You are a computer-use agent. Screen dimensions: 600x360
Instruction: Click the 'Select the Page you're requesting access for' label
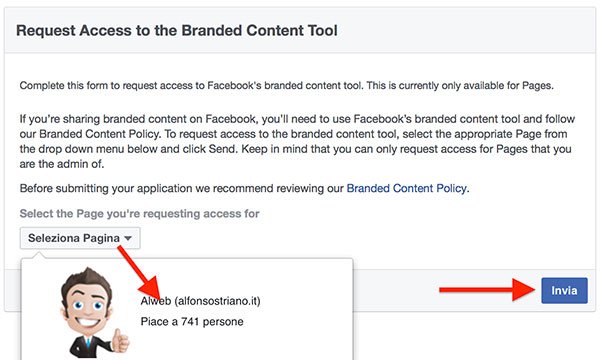(x=139, y=213)
